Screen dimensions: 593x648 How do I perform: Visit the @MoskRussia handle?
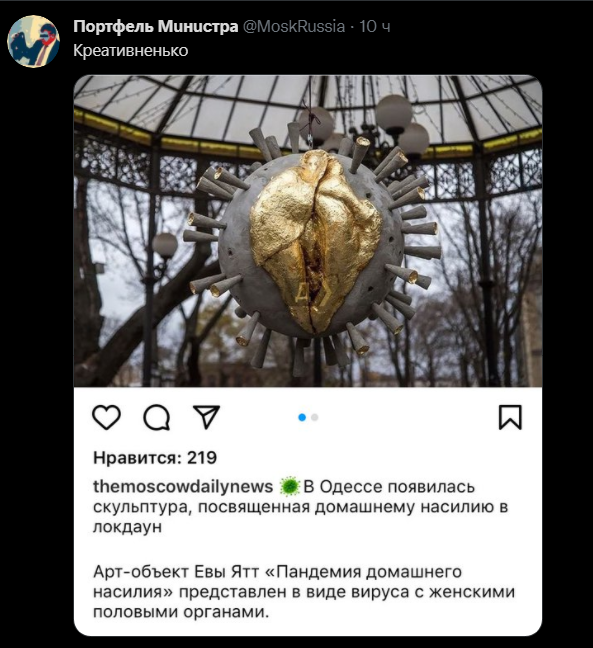[294, 26]
